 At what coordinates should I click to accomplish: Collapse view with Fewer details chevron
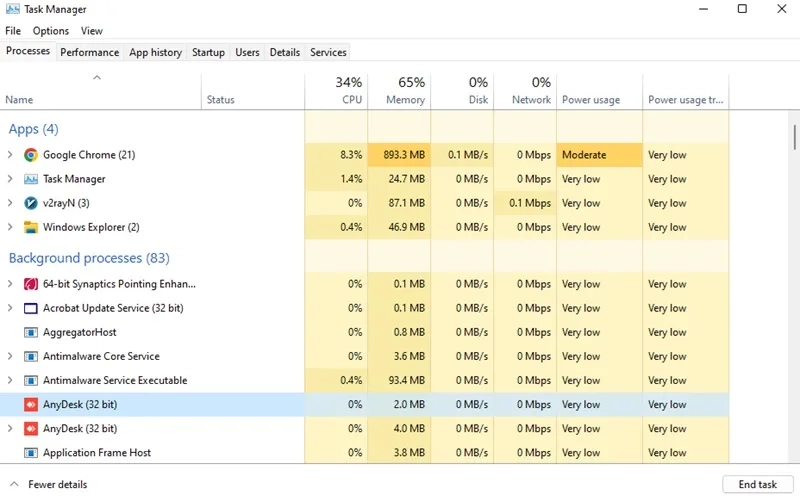coord(14,484)
